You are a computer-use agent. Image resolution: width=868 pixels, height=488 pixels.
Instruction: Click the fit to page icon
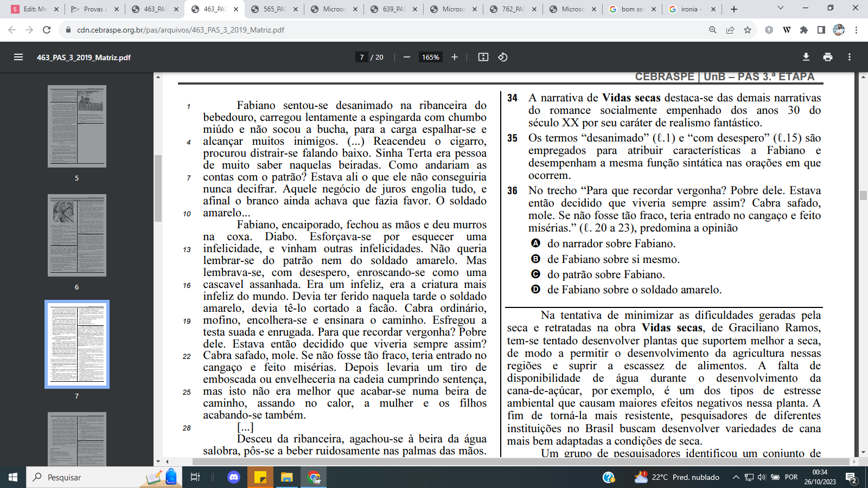[x=483, y=57]
